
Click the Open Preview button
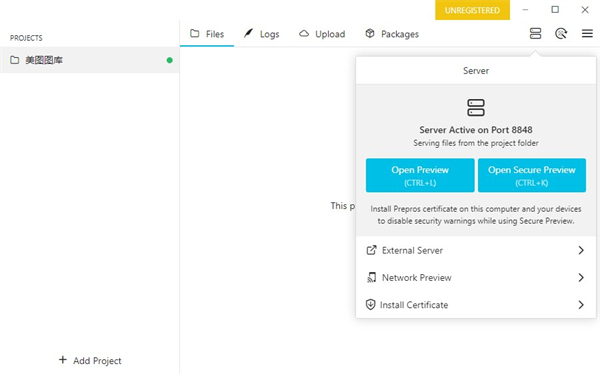(420, 175)
